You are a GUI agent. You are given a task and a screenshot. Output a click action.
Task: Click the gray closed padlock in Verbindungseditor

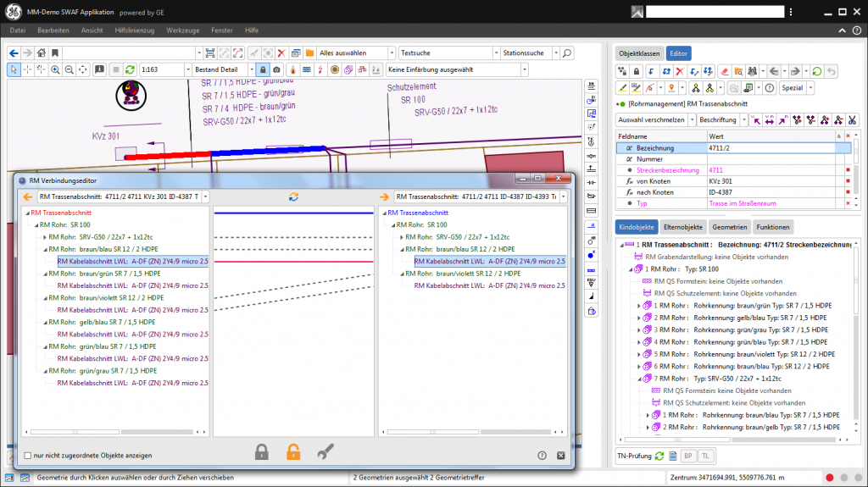[262, 452]
